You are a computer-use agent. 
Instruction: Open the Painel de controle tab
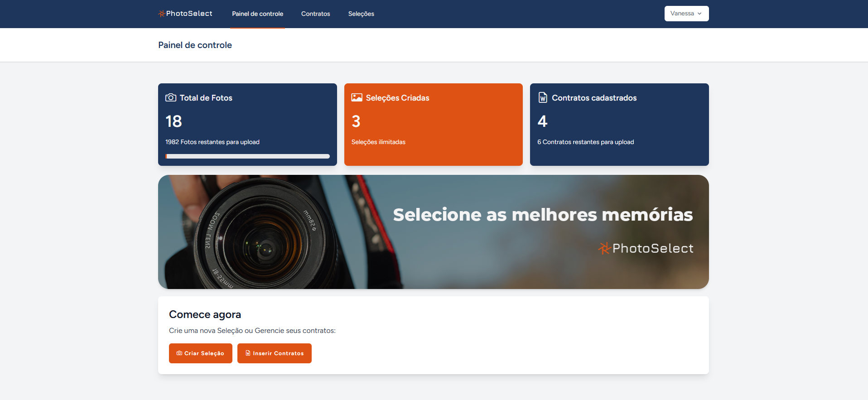tap(257, 14)
